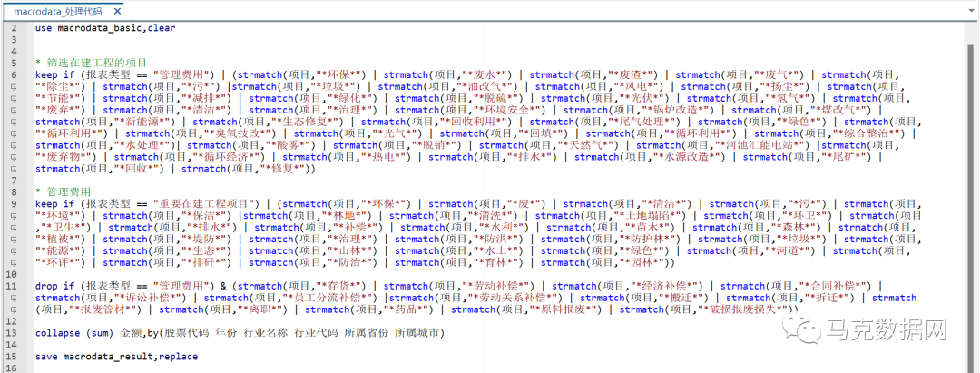Image resolution: width=980 pixels, height=373 pixels.
Task: Click line number 6 in the gutter
Action: [x=14, y=74]
